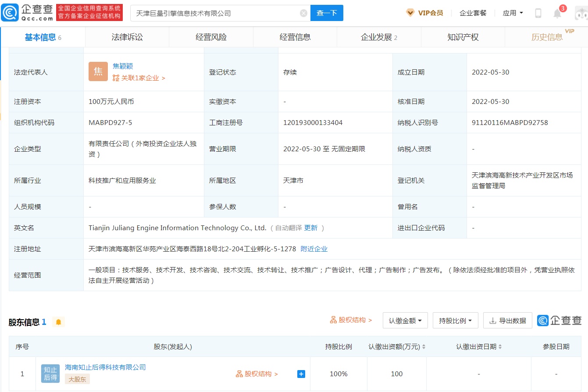Clear the search box with the X icon
Screen dimensions: 588x392
pos(303,13)
